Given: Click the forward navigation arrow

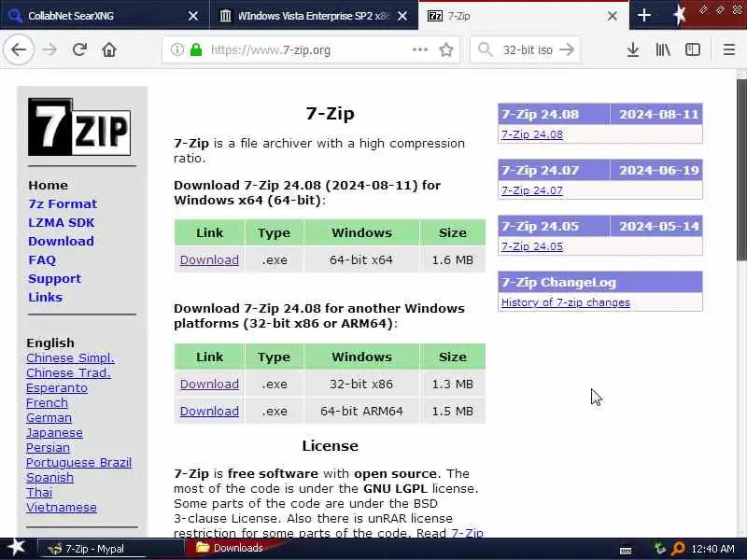Looking at the screenshot, I should (x=49, y=49).
